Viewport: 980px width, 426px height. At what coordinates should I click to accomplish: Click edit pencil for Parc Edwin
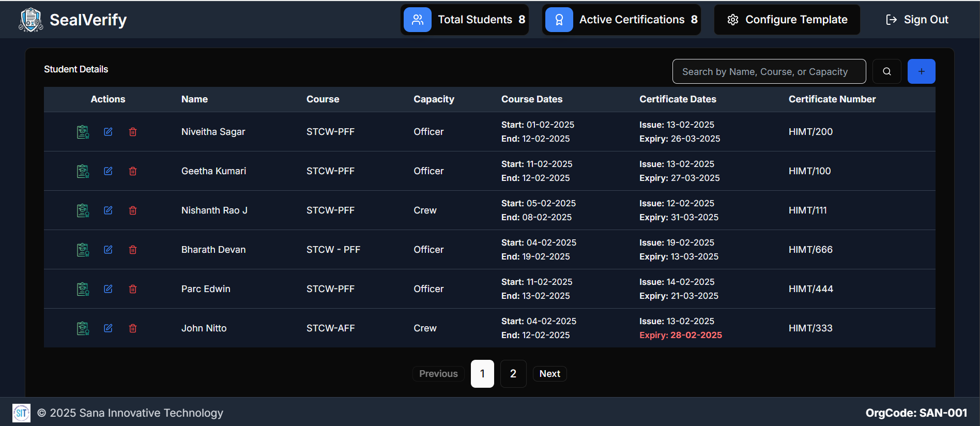(x=108, y=289)
